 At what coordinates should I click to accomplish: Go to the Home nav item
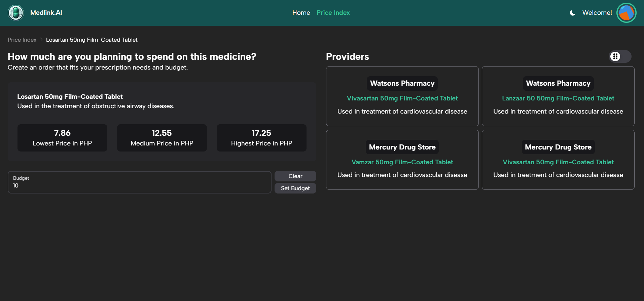click(301, 13)
